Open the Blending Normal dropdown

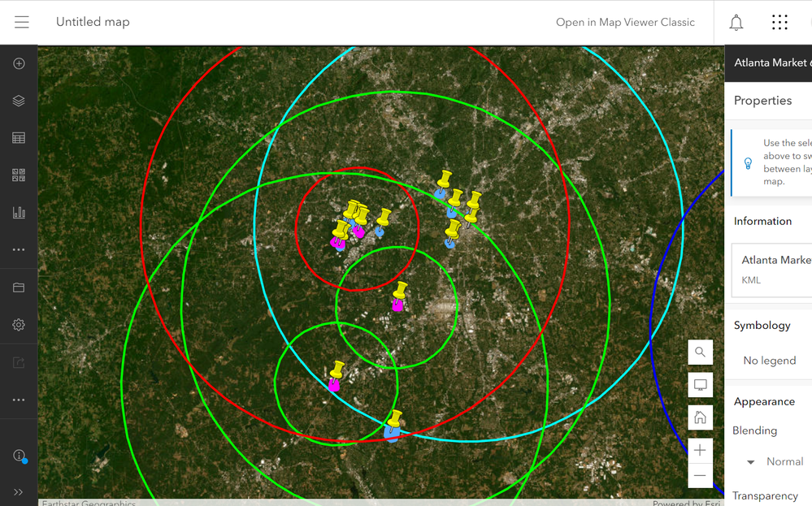pyautogui.click(x=775, y=461)
